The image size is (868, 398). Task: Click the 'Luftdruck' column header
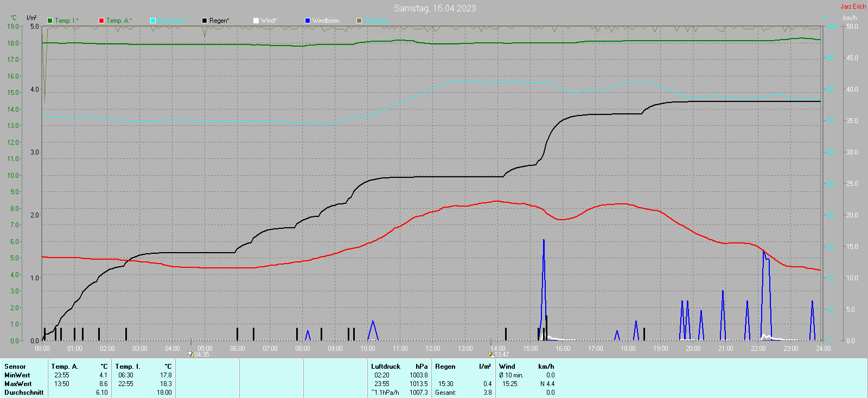(x=386, y=367)
